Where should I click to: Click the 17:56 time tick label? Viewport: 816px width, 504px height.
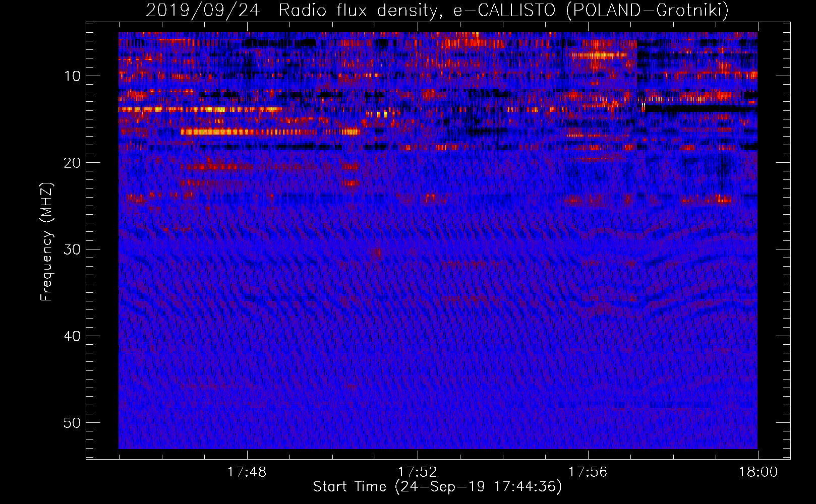pos(588,472)
